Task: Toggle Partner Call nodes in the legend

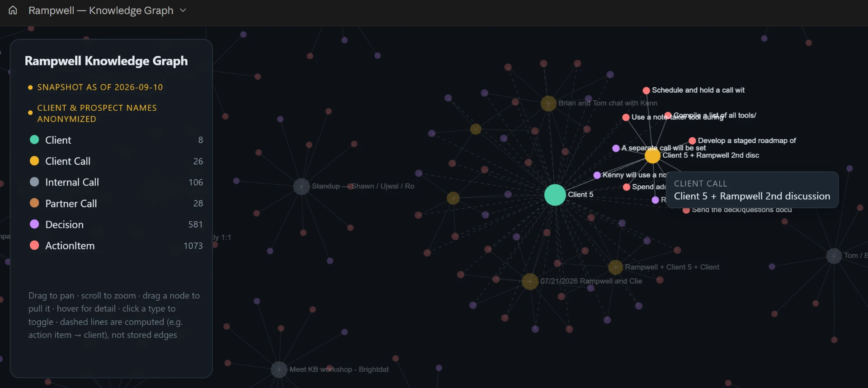Action: tap(116, 203)
